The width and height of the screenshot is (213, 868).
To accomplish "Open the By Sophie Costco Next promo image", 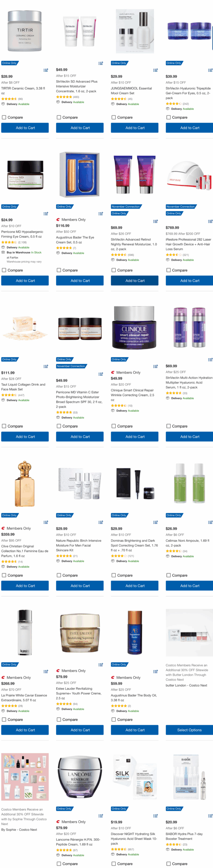I will [x=25, y=776].
